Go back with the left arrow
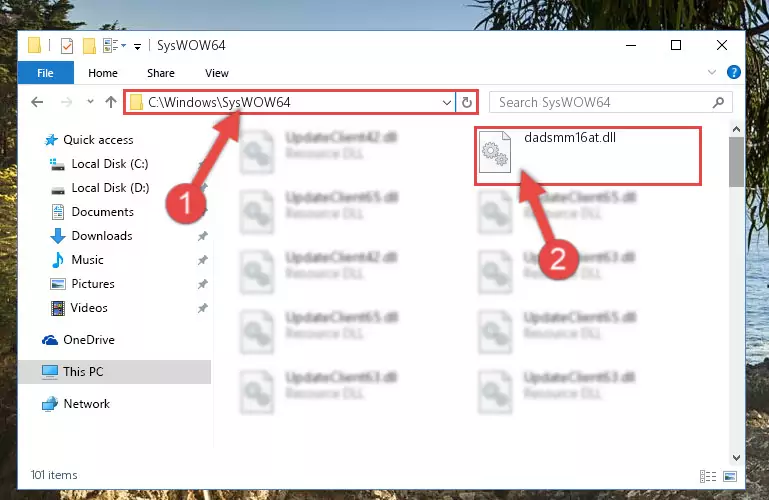This screenshot has width=769, height=500. (37, 102)
